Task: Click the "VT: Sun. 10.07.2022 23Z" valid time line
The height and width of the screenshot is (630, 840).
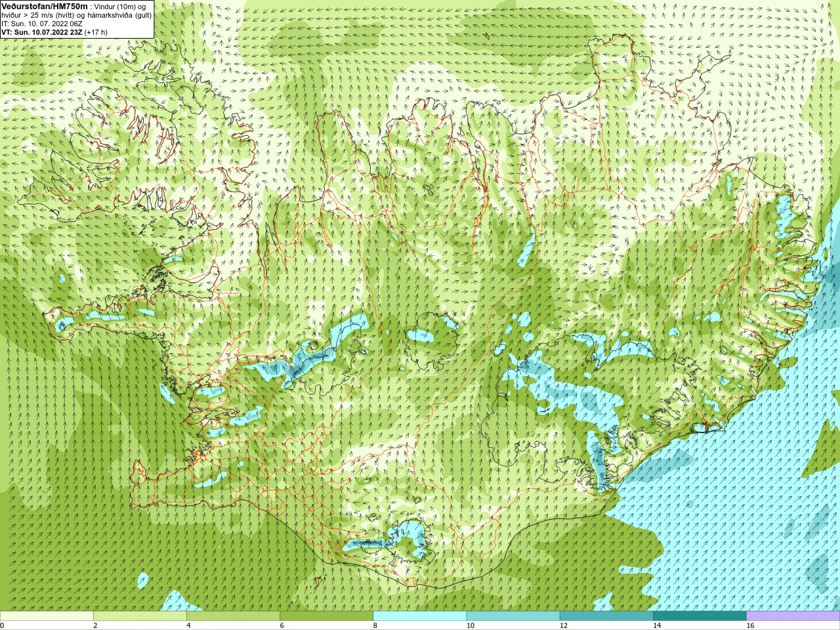Action: (x=42, y=31)
